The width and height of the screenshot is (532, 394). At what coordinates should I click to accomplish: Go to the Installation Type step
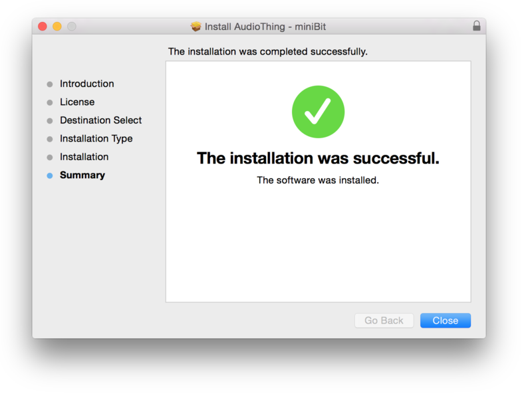(96, 139)
